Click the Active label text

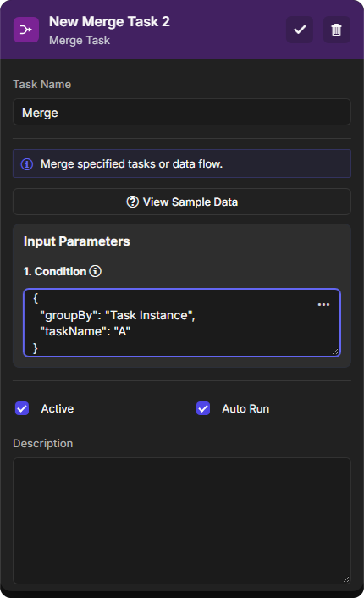[x=58, y=408]
